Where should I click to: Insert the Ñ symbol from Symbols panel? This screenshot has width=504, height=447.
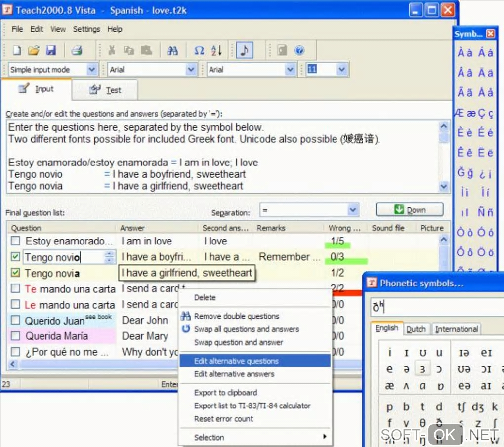coord(481,212)
